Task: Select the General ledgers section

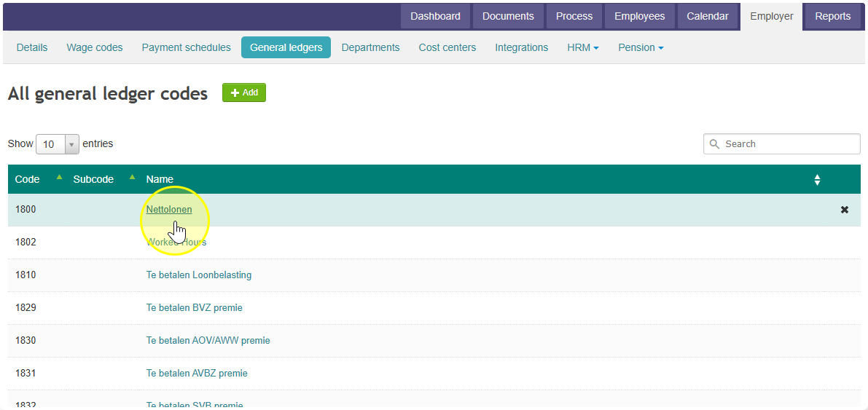Action: (x=286, y=47)
